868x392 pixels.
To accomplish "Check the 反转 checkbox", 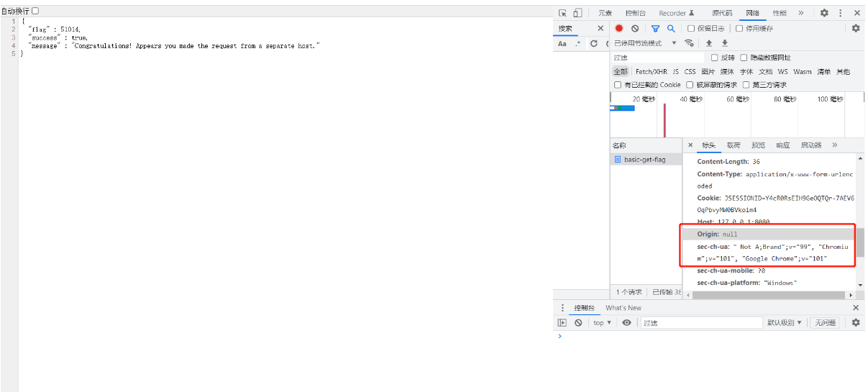I will (x=714, y=58).
